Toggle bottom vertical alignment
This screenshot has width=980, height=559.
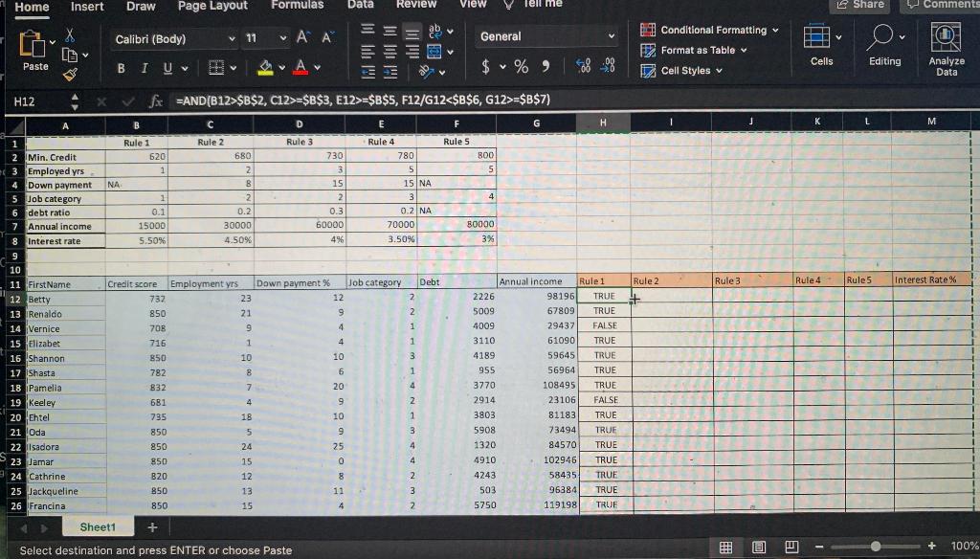(412, 32)
